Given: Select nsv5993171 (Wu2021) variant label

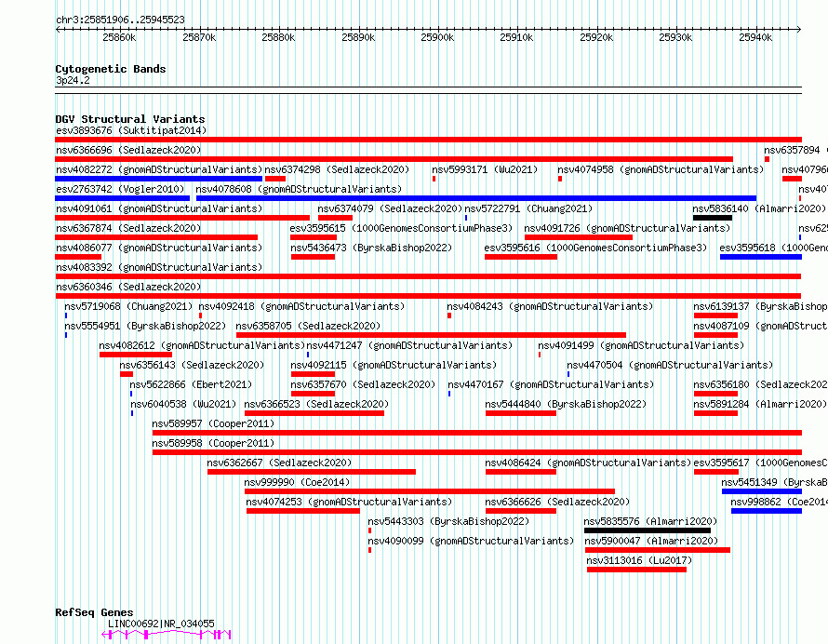Looking at the screenshot, I should point(485,169).
